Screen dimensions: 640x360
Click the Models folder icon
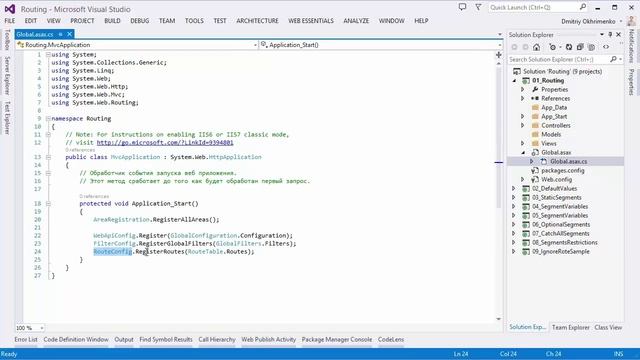(535, 134)
